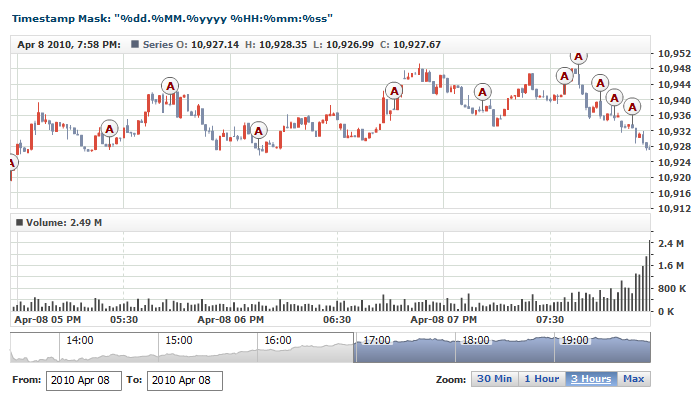This screenshot has width=700, height=400.
Task: Click the From date input field
Action: pyautogui.click(x=85, y=380)
